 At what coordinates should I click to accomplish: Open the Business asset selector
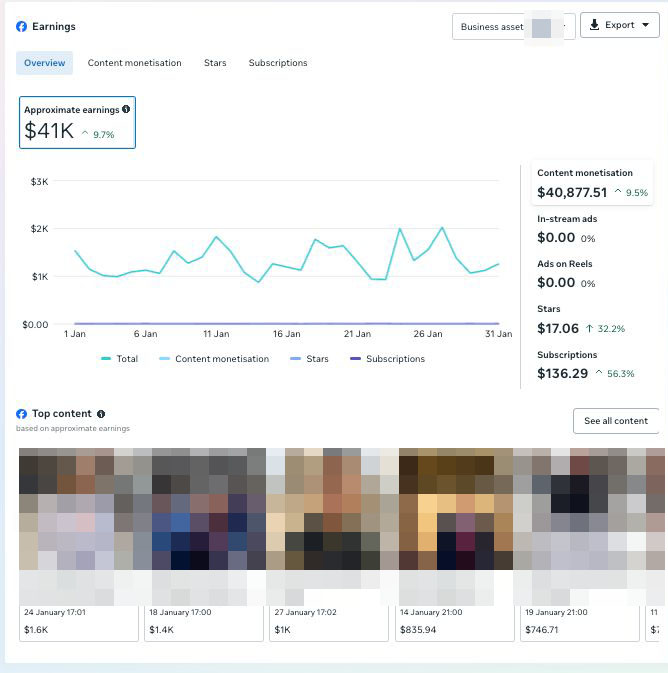tap(513, 27)
